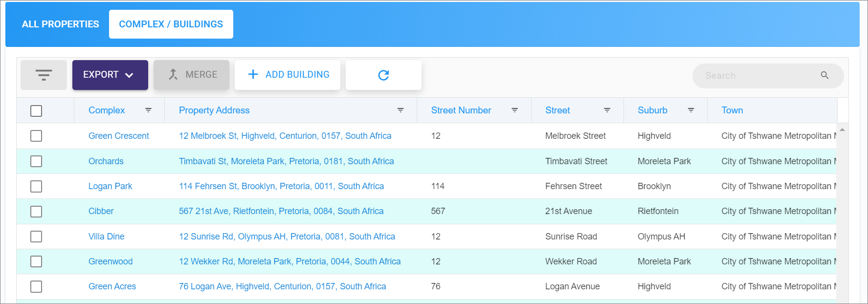Expand the Export dropdown button
Viewport: 868px width, 304px height.
click(110, 75)
